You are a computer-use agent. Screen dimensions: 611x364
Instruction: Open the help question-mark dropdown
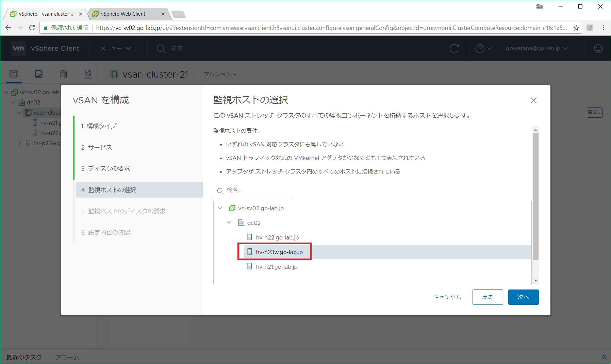(x=483, y=49)
